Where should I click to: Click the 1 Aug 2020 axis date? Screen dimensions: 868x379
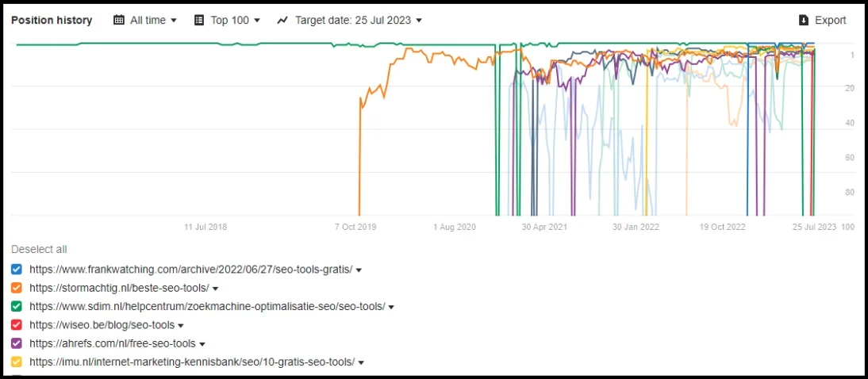[455, 227]
